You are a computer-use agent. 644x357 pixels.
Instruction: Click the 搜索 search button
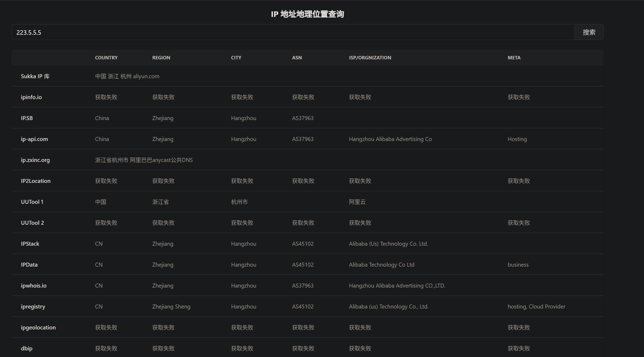click(589, 32)
